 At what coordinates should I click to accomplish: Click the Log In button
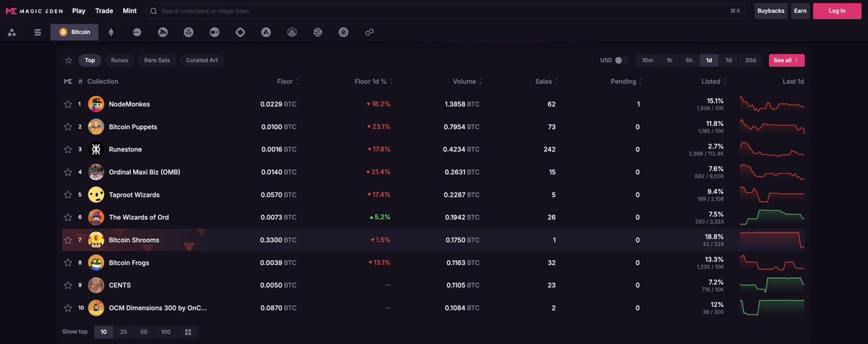pyautogui.click(x=837, y=11)
